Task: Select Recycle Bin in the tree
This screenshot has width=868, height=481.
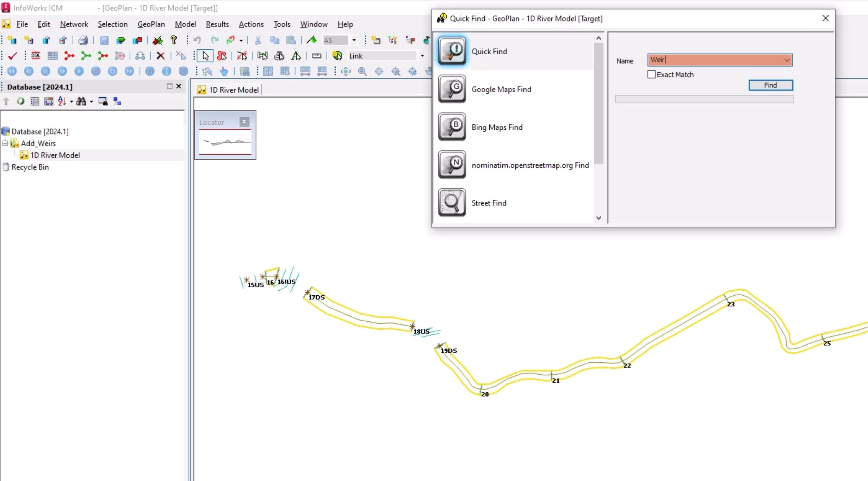Action: [x=30, y=167]
